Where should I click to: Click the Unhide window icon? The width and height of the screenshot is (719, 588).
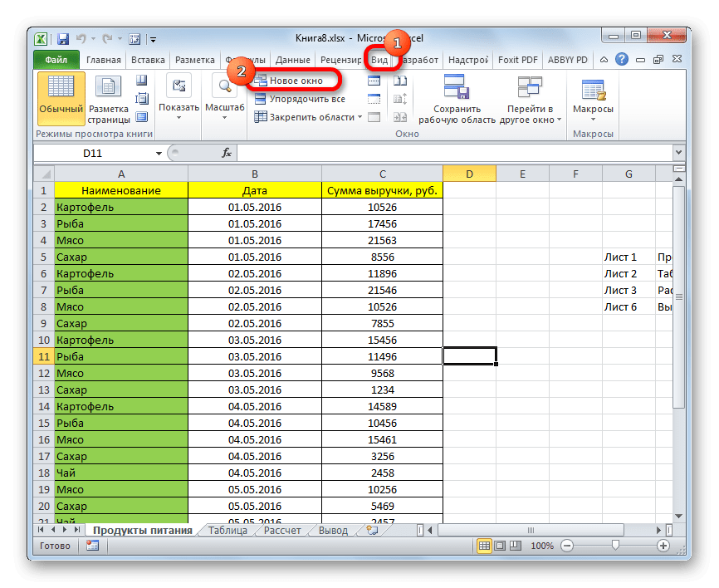tap(374, 117)
